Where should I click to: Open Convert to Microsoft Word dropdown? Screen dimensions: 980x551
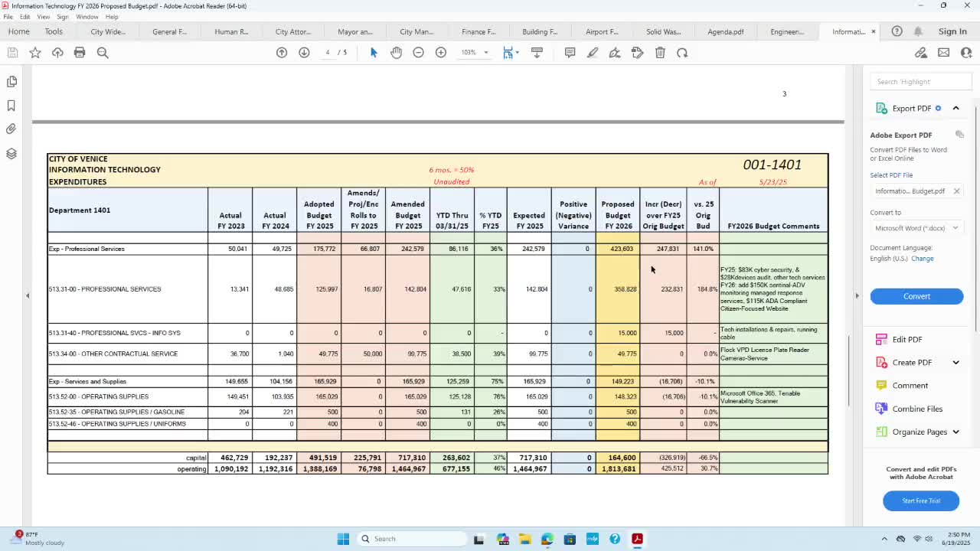click(x=916, y=228)
